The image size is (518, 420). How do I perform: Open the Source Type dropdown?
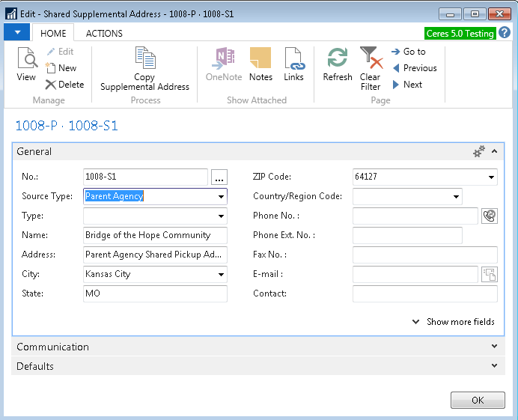(x=221, y=196)
